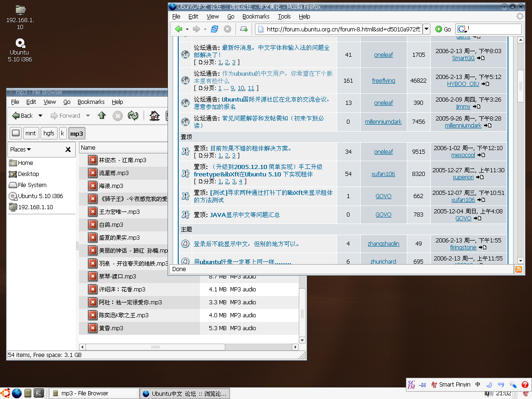The width and height of the screenshot is (532, 399).
Task: Click the new tab icon in Firefox toolbar
Action: pyautogui.click(x=244, y=29)
